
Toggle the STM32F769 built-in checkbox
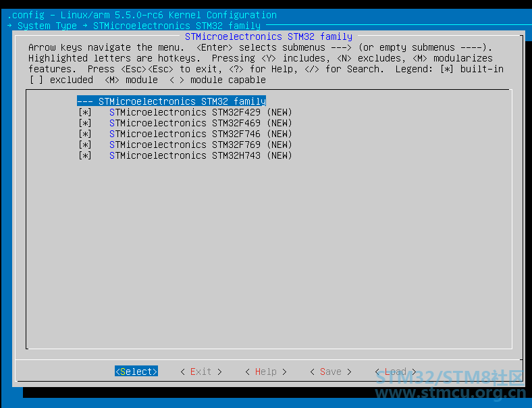pyautogui.click(x=85, y=145)
